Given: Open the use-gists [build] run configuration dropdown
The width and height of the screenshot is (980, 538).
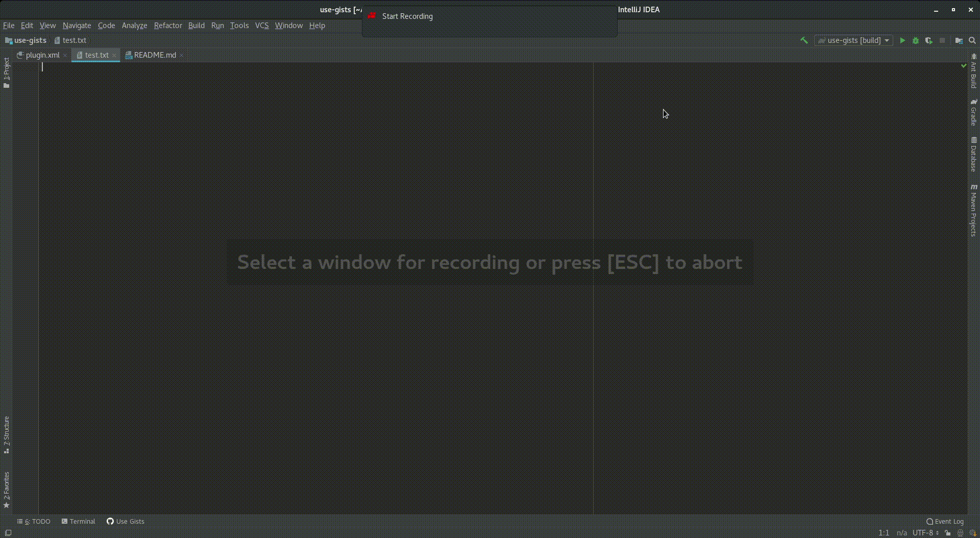Looking at the screenshot, I should click(854, 40).
